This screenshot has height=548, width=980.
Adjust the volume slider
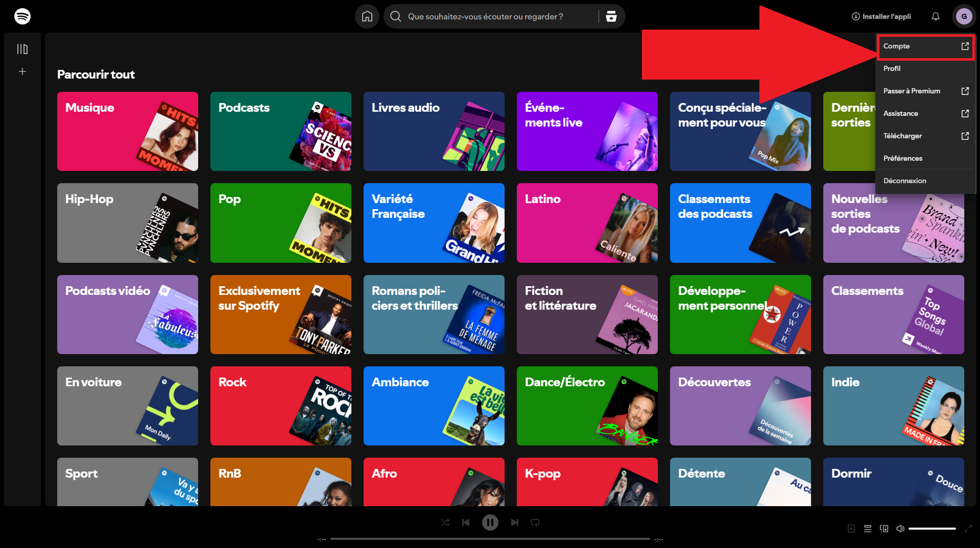coord(932,529)
